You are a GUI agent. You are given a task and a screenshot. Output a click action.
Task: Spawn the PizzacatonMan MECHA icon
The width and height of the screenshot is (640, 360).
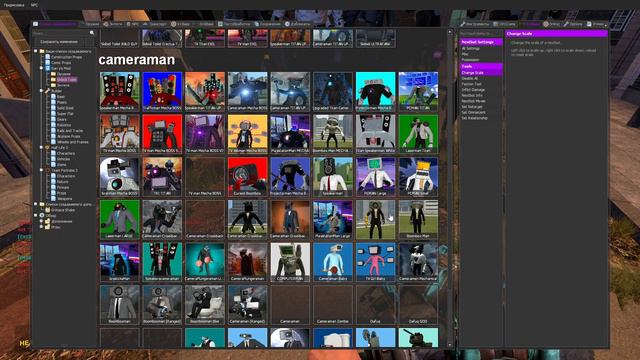tap(290, 133)
